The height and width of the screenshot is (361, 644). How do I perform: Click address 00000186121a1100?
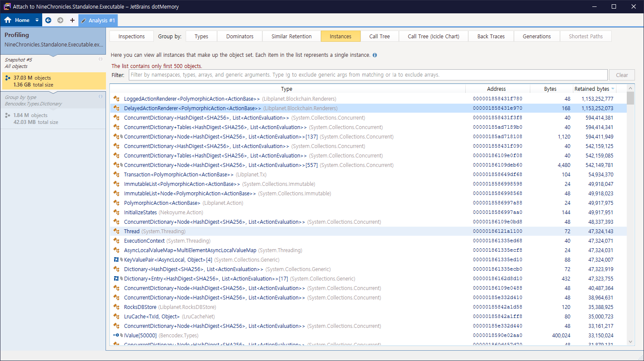(498, 231)
